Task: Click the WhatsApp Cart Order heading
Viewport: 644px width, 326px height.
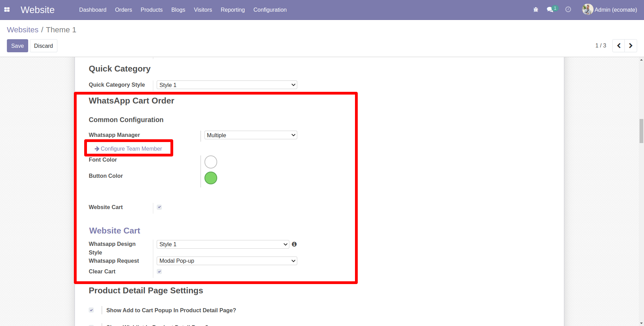Action: click(131, 101)
